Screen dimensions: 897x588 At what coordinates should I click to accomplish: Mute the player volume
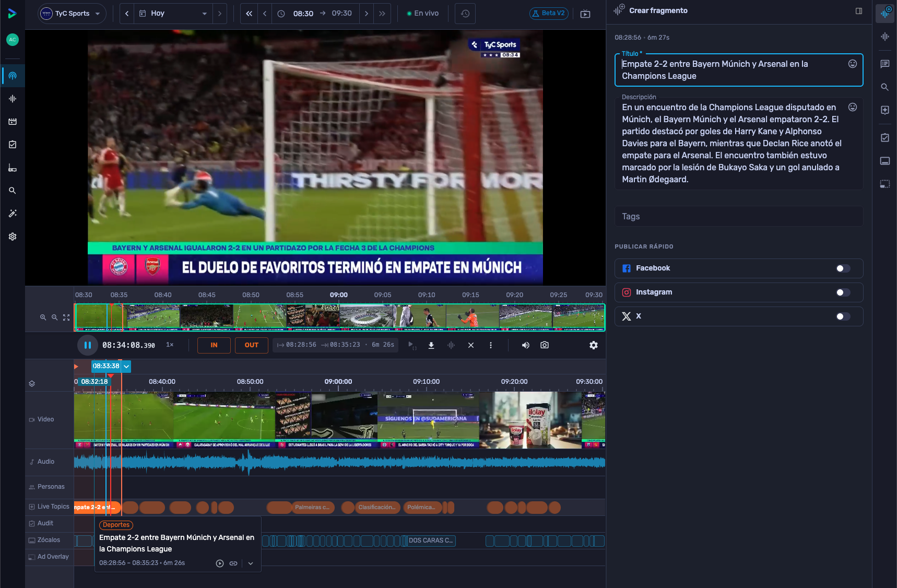tap(526, 345)
